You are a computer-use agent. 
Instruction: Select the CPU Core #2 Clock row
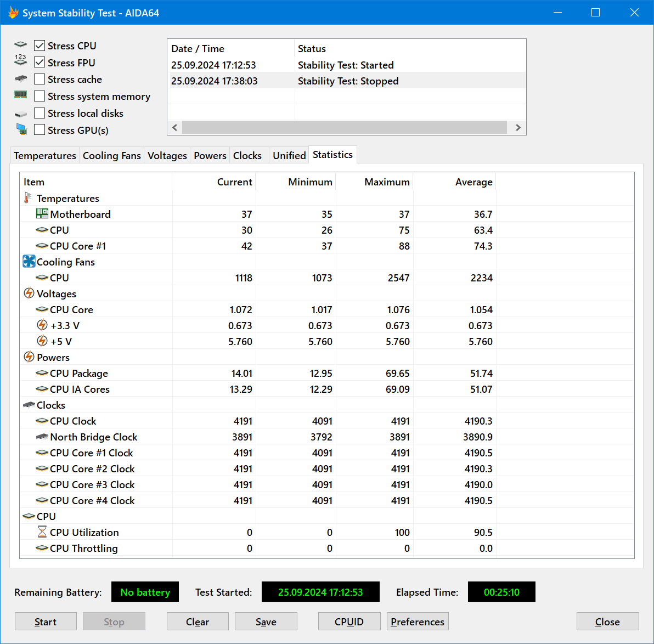(x=327, y=468)
